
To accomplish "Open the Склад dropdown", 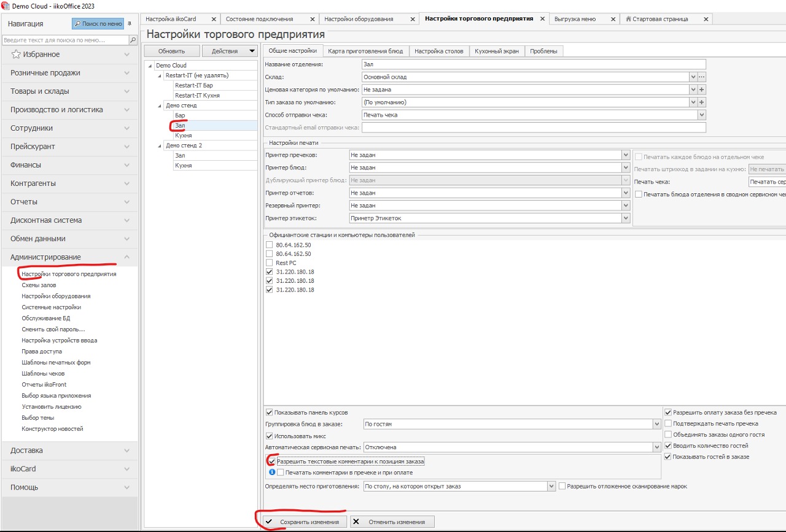I will [x=693, y=77].
